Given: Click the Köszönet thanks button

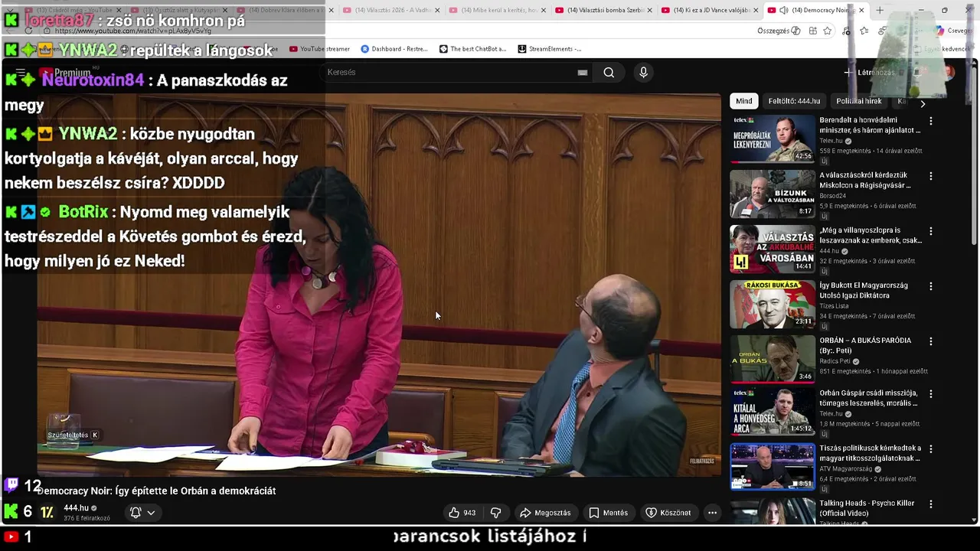Looking at the screenshot, I should (668, 513).
